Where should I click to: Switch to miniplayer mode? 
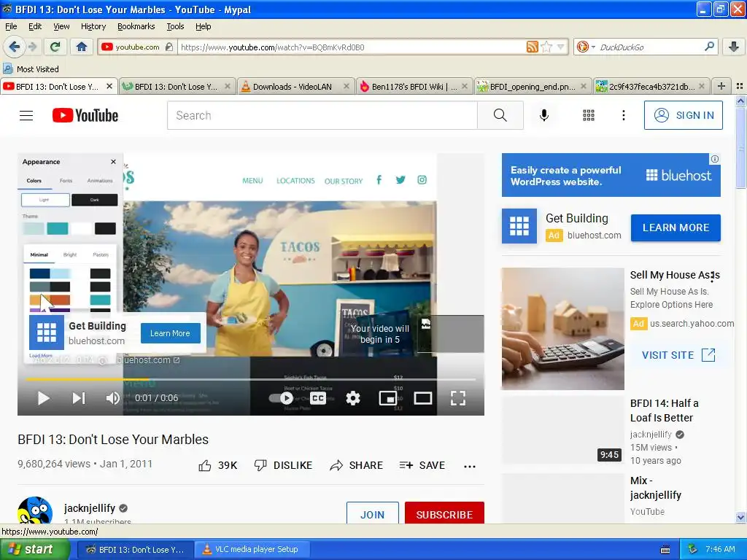click(388, 398)
